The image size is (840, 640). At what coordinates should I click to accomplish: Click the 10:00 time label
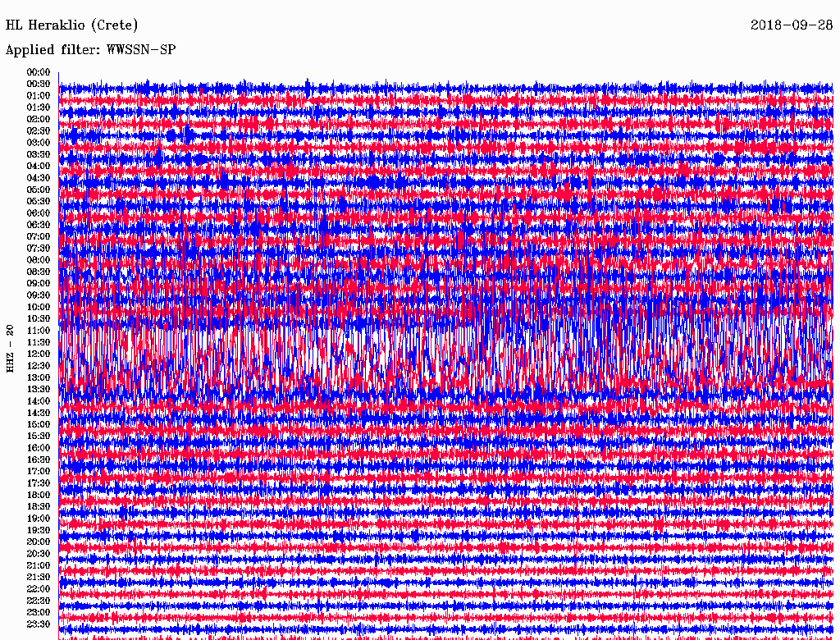click(x=39, y=307)
